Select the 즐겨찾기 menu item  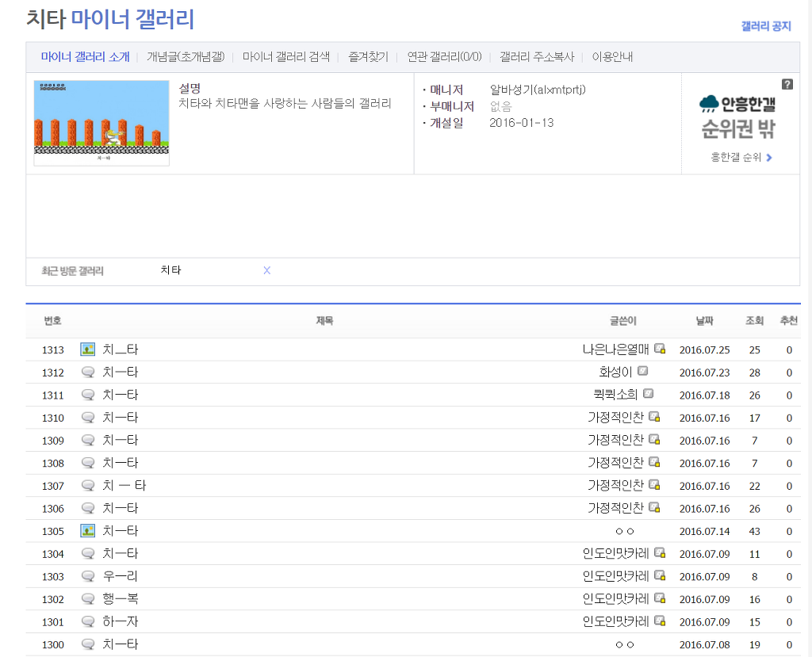tap(368, 57)
